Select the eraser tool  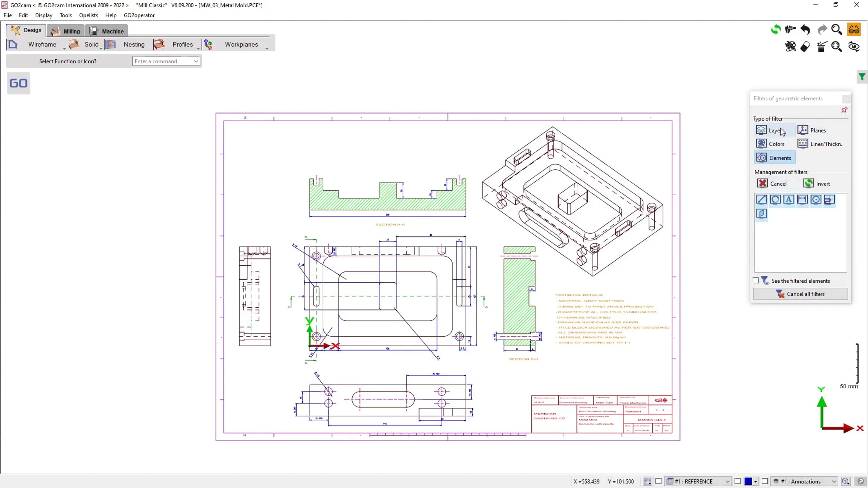click(x=805, y=46)
